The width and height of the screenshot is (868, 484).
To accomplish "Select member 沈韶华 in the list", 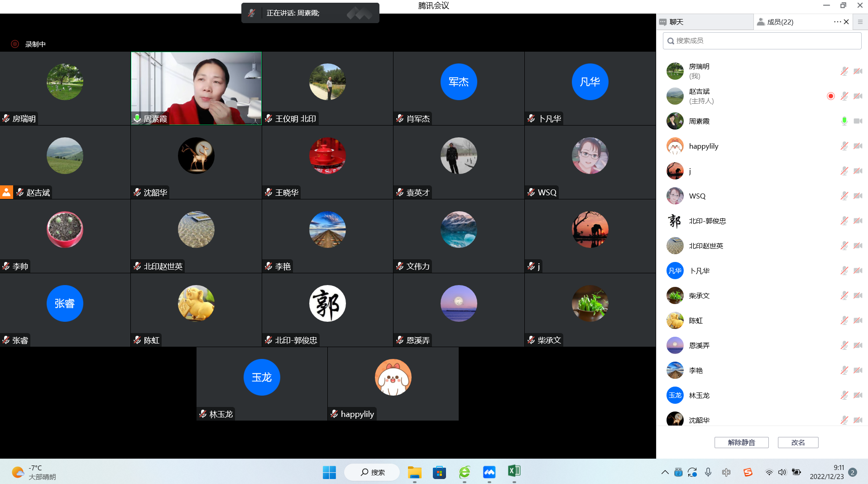I will point(762,419).
